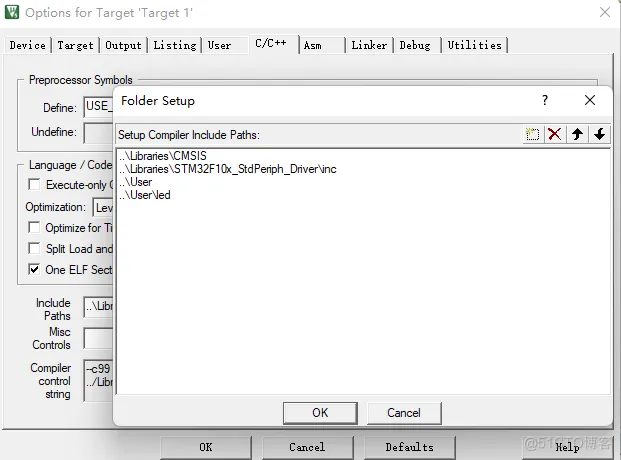Screen dimensions: 621x460
Task: Uncheck One ELF Section checkbox
Action: [x=34, y=269]
